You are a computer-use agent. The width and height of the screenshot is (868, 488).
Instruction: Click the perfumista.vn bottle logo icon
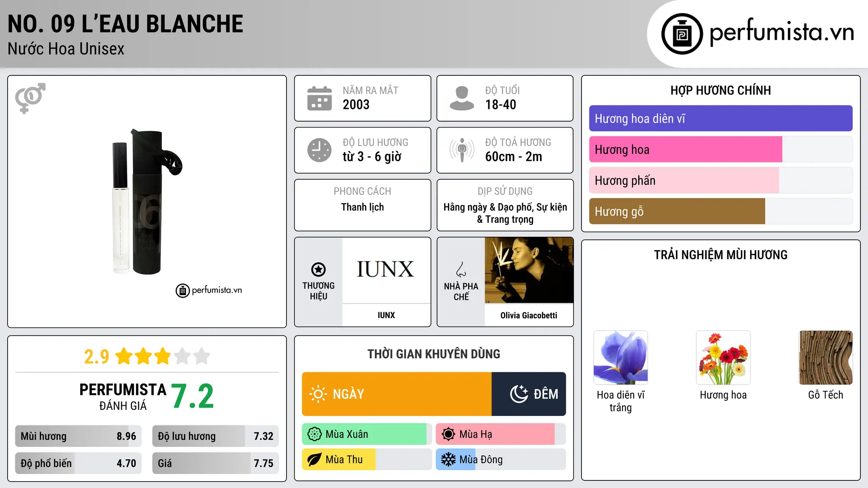[x=682, y=34]
